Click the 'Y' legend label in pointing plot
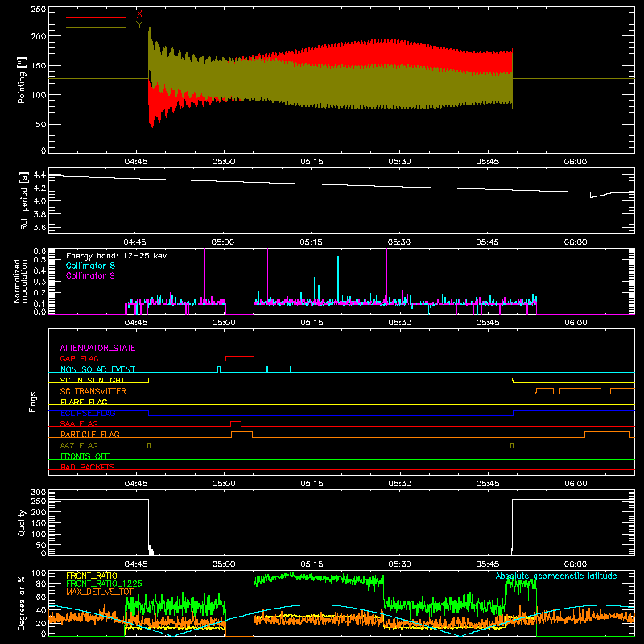Viewport: 644px width, 644px height. click(139, 25)
